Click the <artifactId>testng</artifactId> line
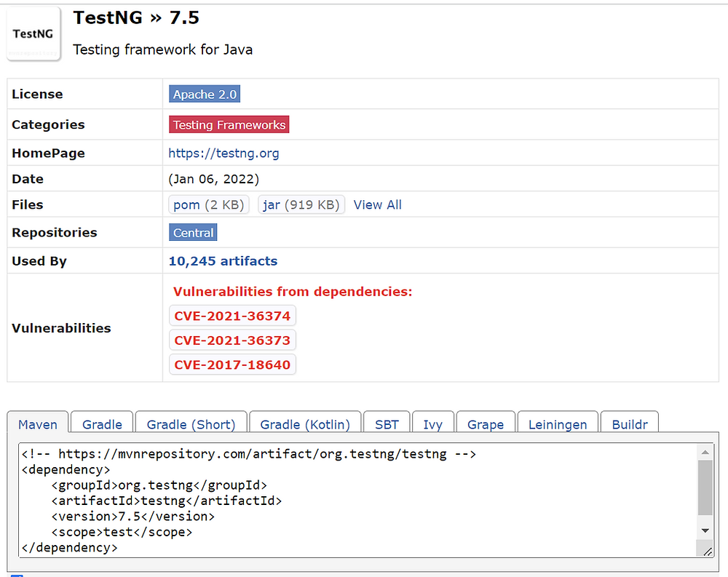The height and width of the screenshot is (577, 728). tap(167, 501)
